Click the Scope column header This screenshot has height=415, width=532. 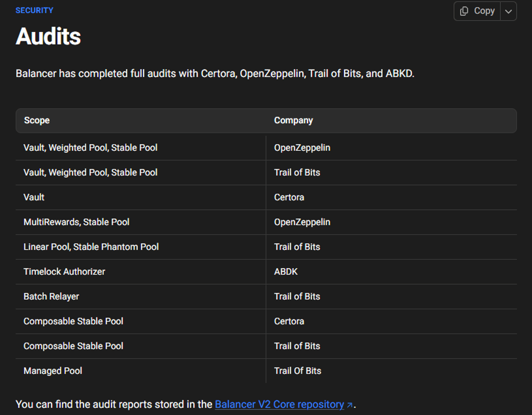pos(37,121)
